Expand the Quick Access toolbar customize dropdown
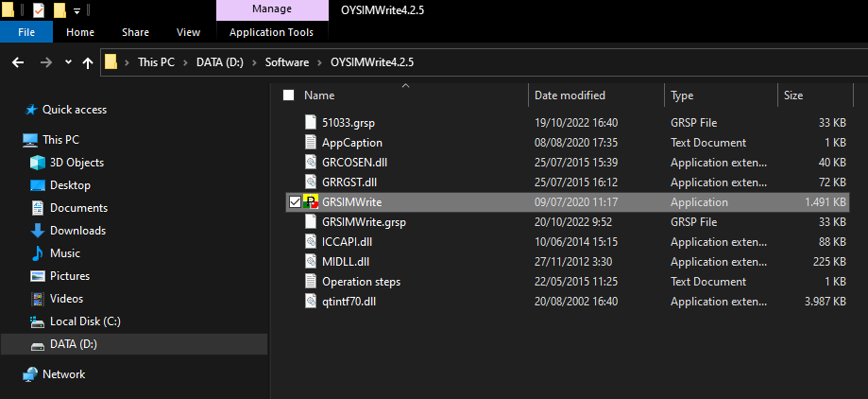The height and width of the screenshot is (399, 868). [77, 10]
